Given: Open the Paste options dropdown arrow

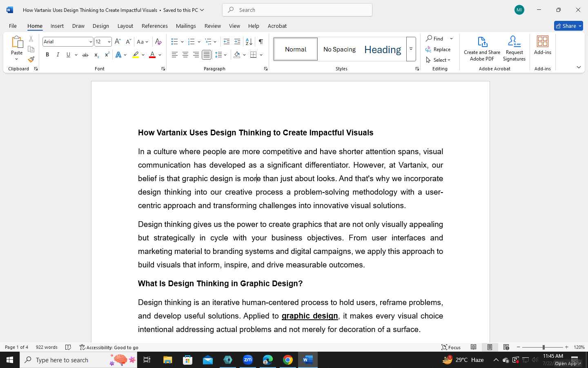Looking at the screenshot, I should click(x=17, y=59).
